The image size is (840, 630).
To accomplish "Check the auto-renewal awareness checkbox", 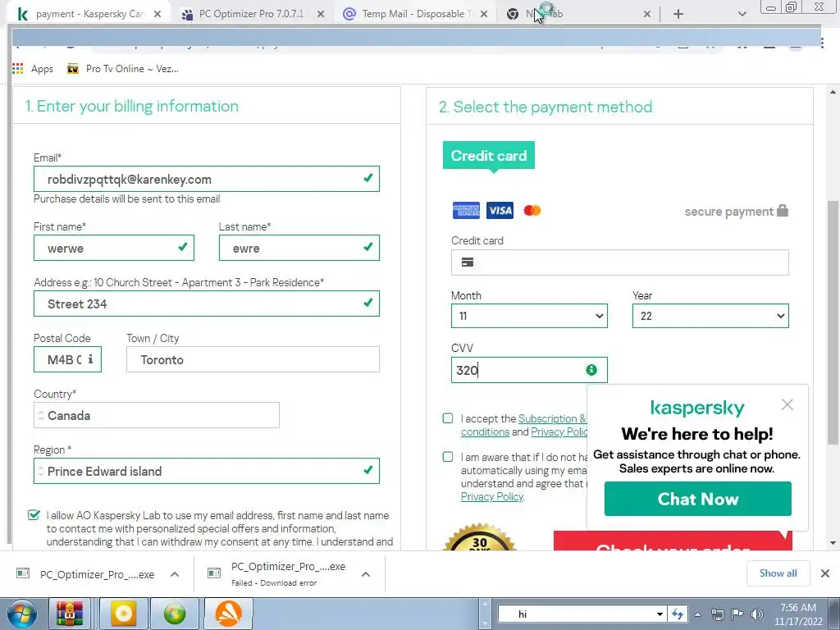I will coord(448,457).
